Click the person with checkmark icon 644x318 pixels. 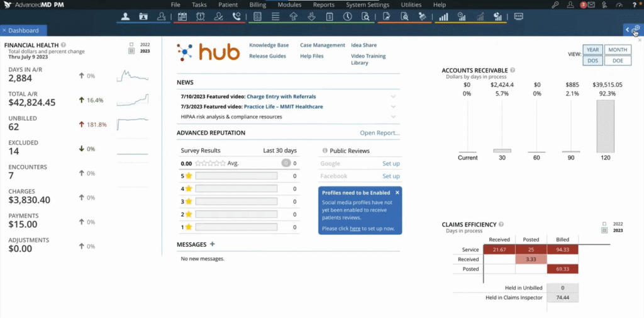218,16
